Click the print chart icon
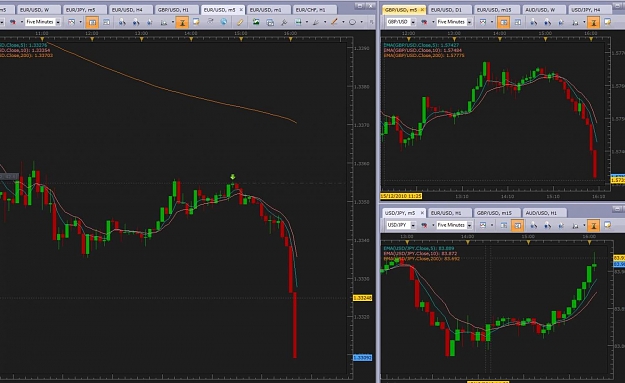 point(270,22)
